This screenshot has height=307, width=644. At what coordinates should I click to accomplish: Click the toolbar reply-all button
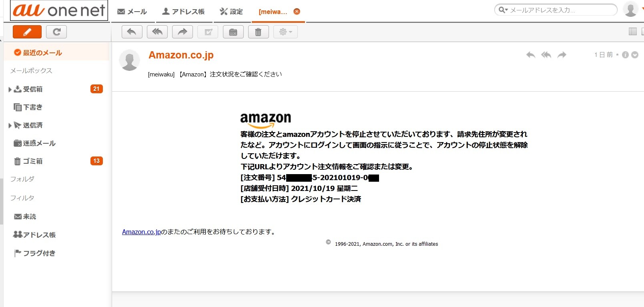pos(157,32)
